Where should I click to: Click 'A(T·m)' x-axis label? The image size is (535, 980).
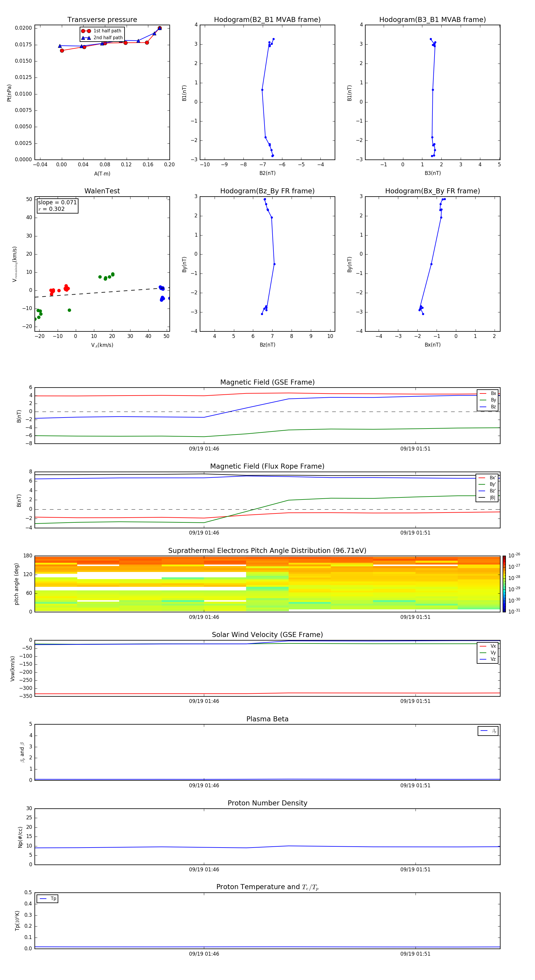pos(102,173)
